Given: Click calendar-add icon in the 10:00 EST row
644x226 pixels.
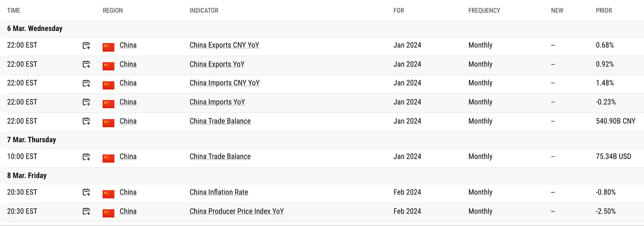Looking at the screenshot, I should tap(86, 157).
